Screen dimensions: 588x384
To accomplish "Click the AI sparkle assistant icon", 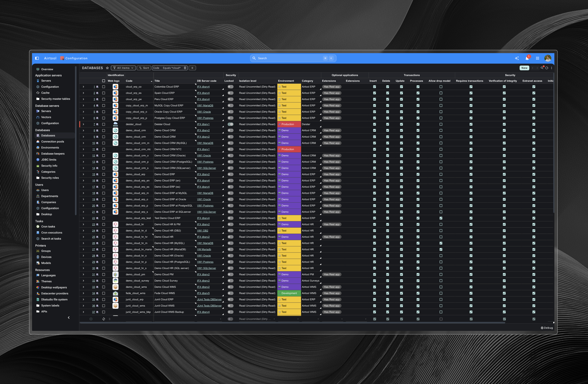I will [517, 58].
